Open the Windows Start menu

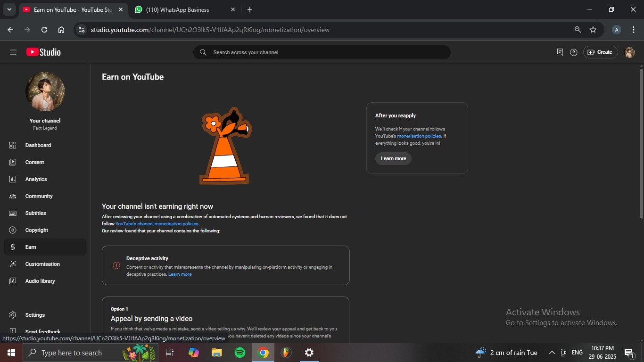tap(11, 353)
